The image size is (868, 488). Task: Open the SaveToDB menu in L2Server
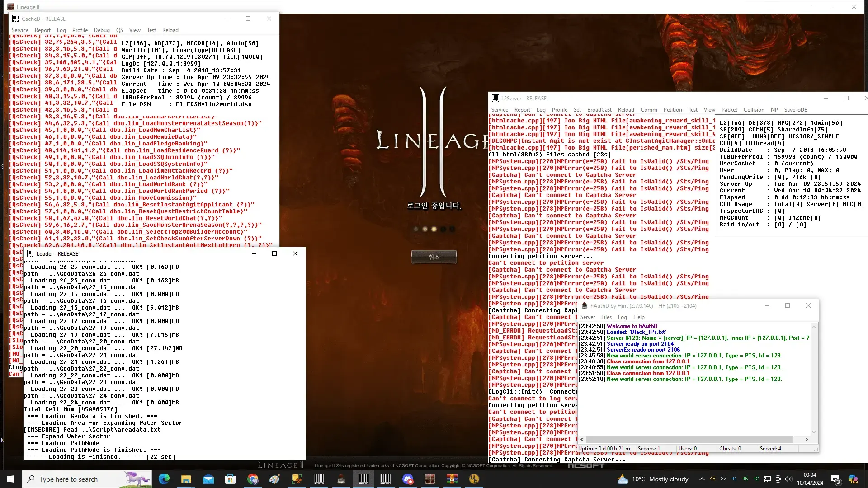(x=796, y=110)
